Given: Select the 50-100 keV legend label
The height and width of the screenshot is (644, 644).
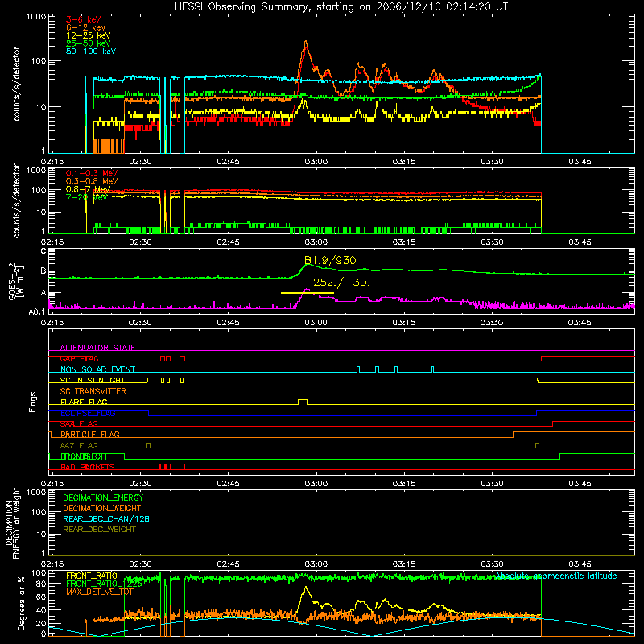Looking at the screenshot, I should (91, 52).
